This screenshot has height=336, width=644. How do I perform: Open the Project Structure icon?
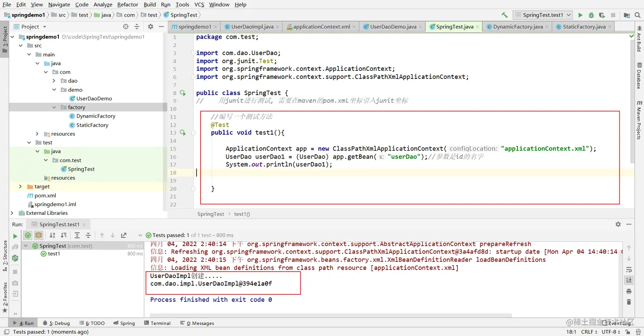coord(627,15)
